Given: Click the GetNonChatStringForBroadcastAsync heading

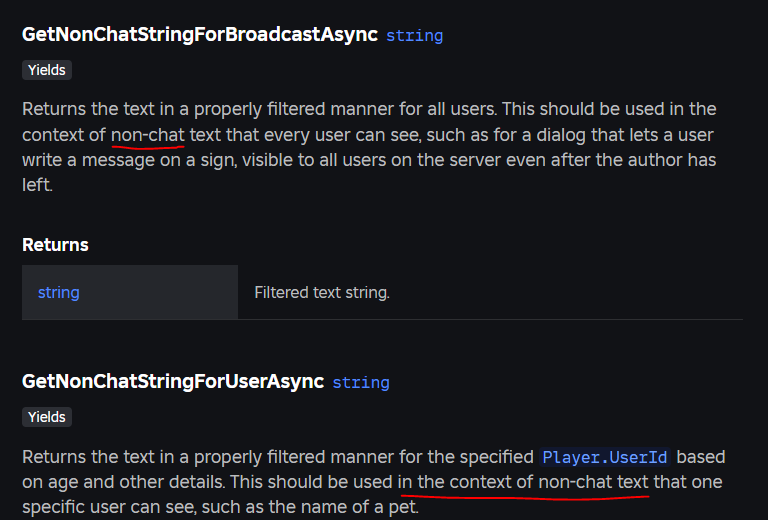Looking at the screenshot, I should 200,34.
